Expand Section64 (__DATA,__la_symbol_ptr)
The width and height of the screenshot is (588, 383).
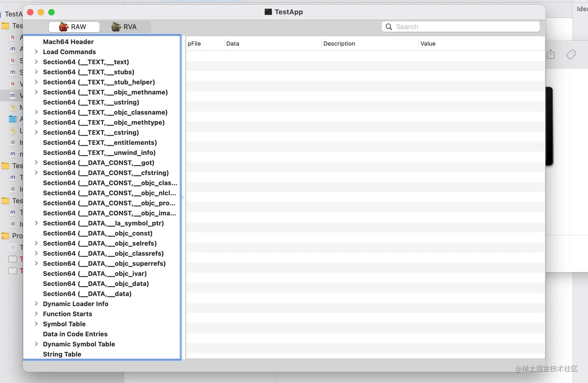coord(36,223)
